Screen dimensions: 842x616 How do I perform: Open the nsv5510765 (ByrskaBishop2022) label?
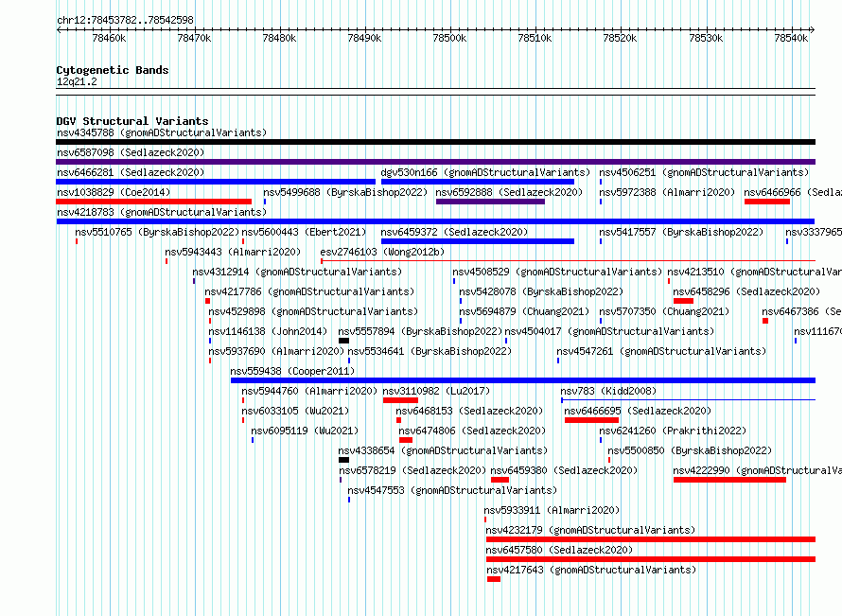(157, 232)
